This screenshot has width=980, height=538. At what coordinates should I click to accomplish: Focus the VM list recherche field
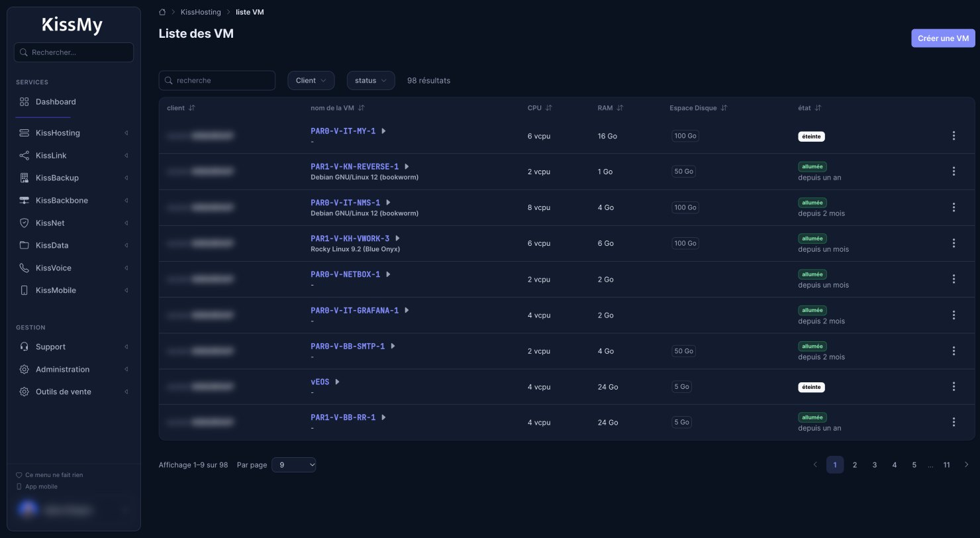[217, 80]
